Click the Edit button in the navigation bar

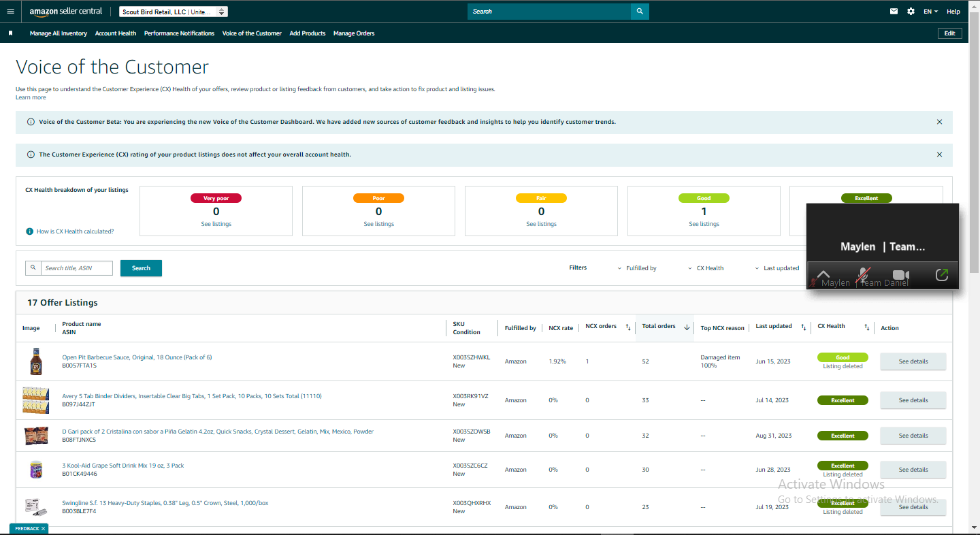point(949,33)
